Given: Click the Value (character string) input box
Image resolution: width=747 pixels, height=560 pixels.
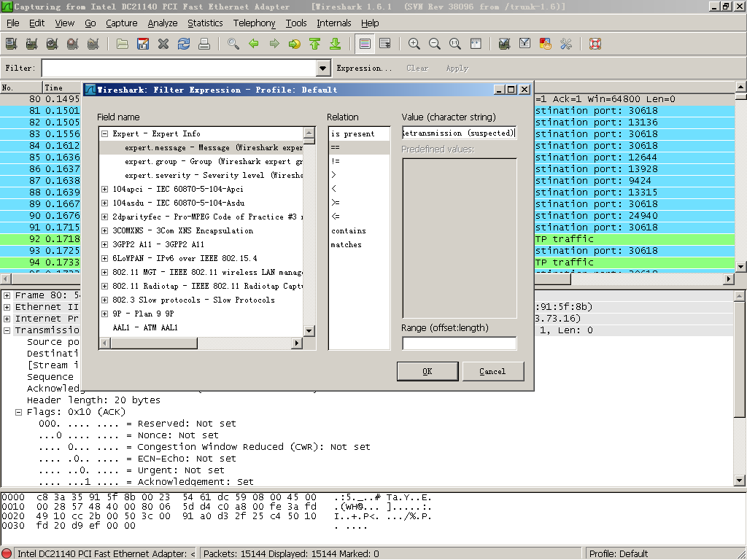Looking at the screenshot, I should (x=460, y=133).
